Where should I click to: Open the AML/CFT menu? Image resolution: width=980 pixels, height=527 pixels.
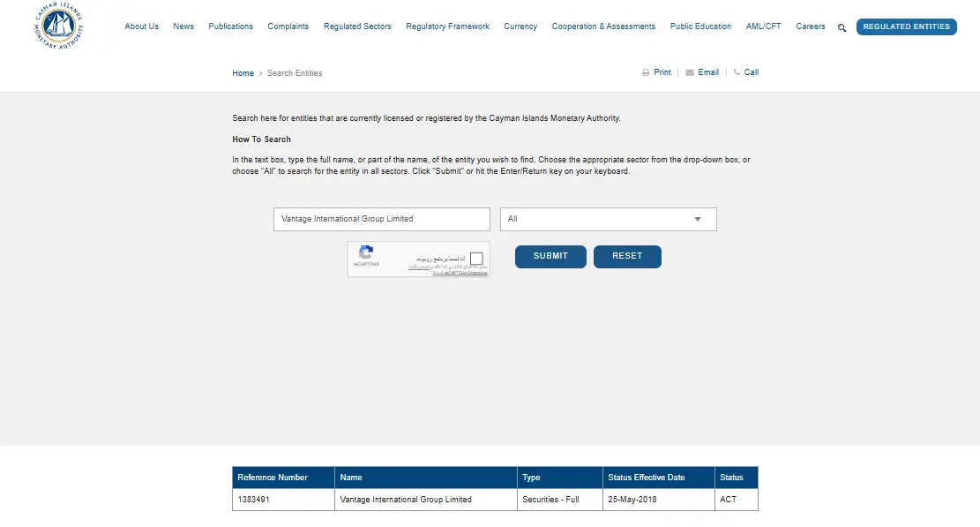click(763, 26)
